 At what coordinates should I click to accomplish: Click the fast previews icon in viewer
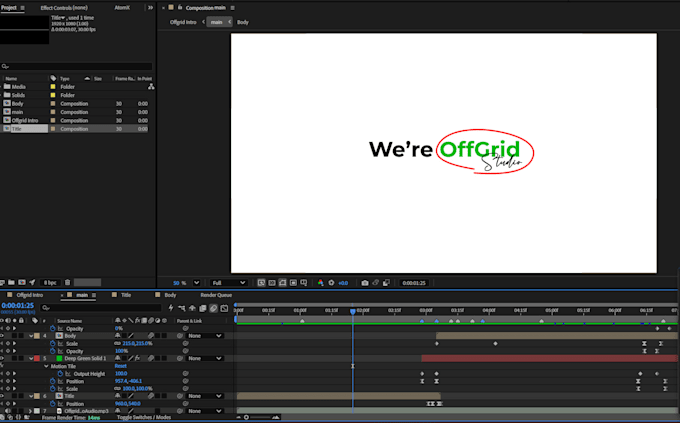coord(262,283)
